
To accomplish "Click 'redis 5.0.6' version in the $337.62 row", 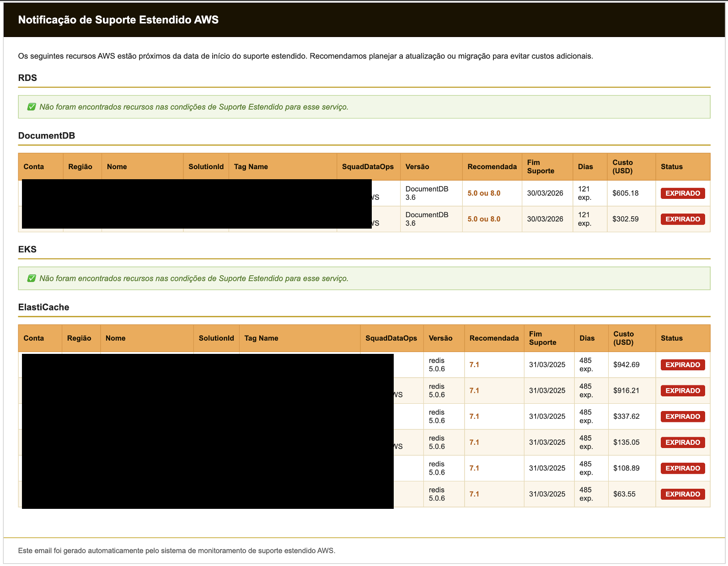I will (x=437, y=416).
